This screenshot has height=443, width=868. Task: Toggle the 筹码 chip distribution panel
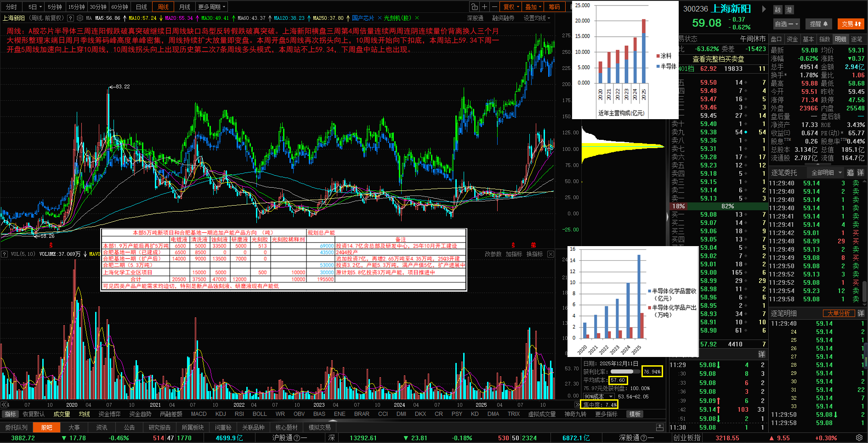coord(554,7)
